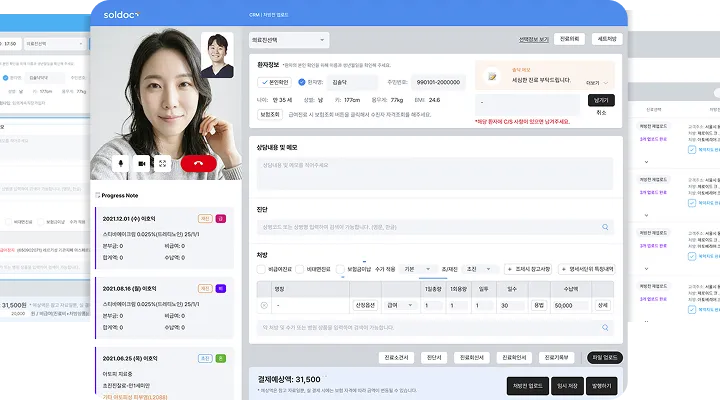Open the 진료소견서 document button

point(396,358)
